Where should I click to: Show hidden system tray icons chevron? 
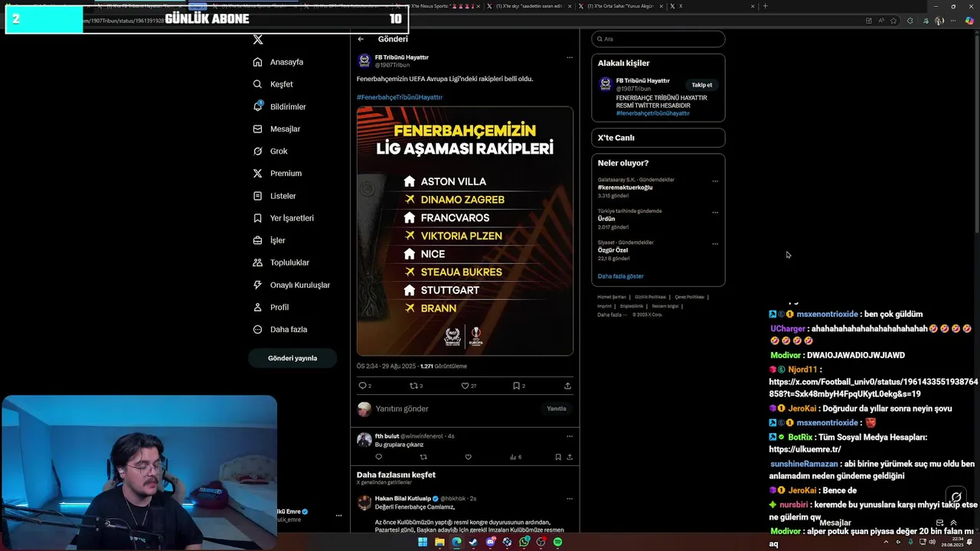(x=886, y=542)
